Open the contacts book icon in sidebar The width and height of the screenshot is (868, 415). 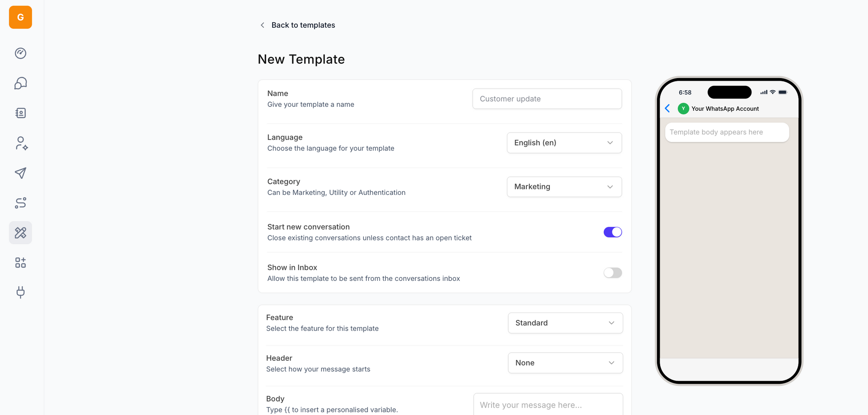[20, 113]
